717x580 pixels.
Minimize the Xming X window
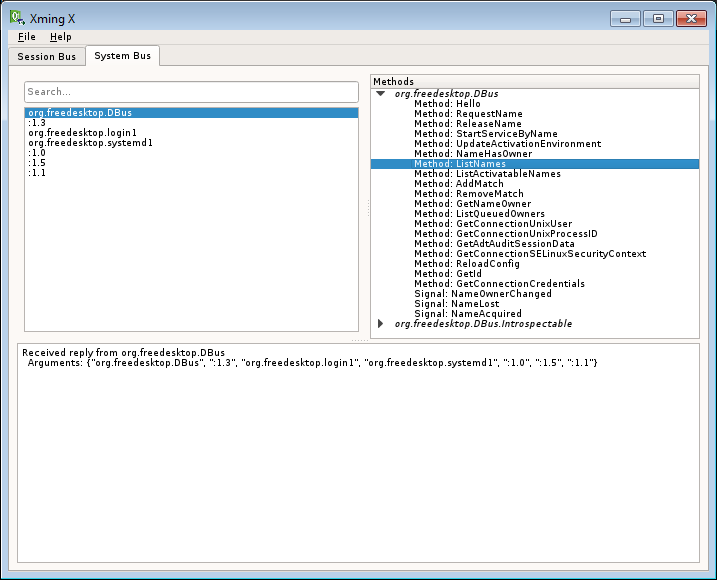[x=625, y=19]
